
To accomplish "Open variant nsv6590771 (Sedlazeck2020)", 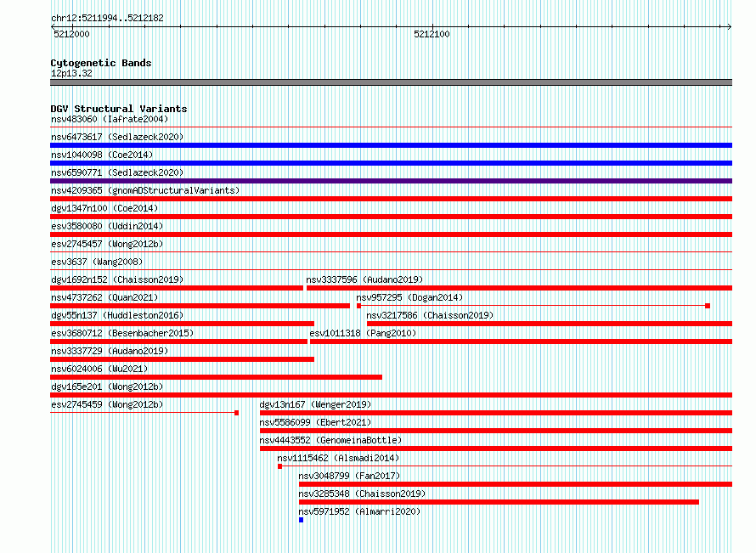I will point(117,172).
